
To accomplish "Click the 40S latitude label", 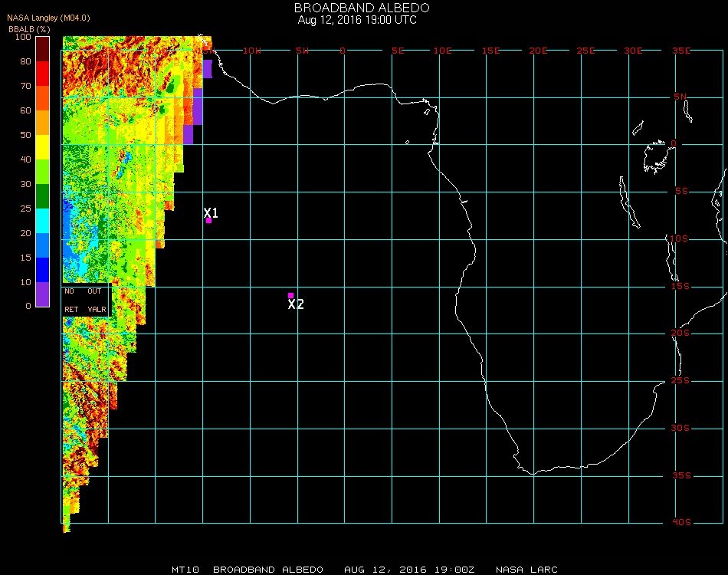I will tap(681, 522).
